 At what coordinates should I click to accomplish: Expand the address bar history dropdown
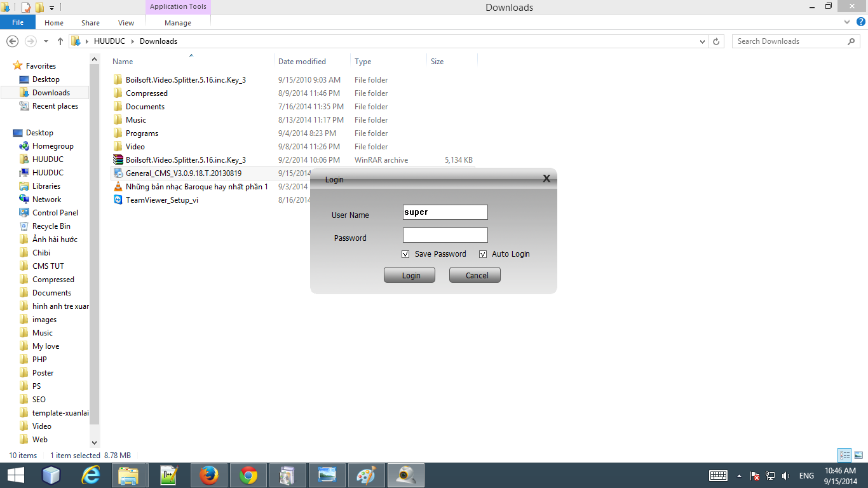click(702, 41)
